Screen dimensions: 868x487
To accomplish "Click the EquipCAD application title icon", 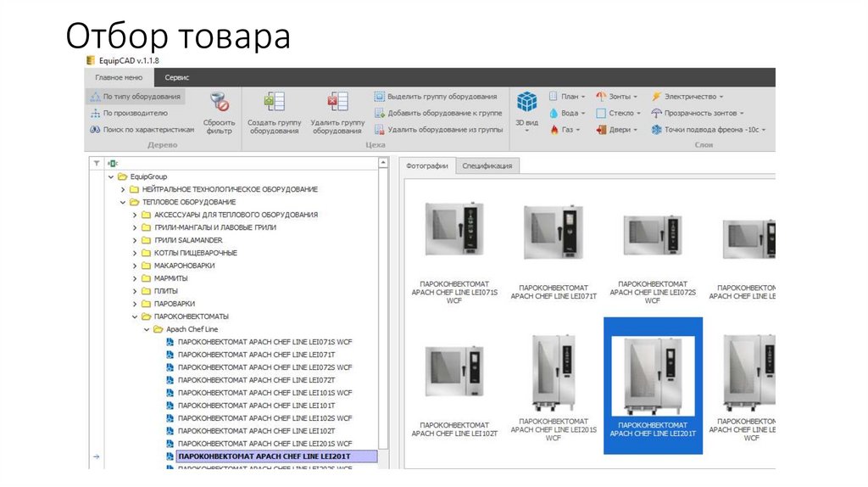I will tap(90, 60).
